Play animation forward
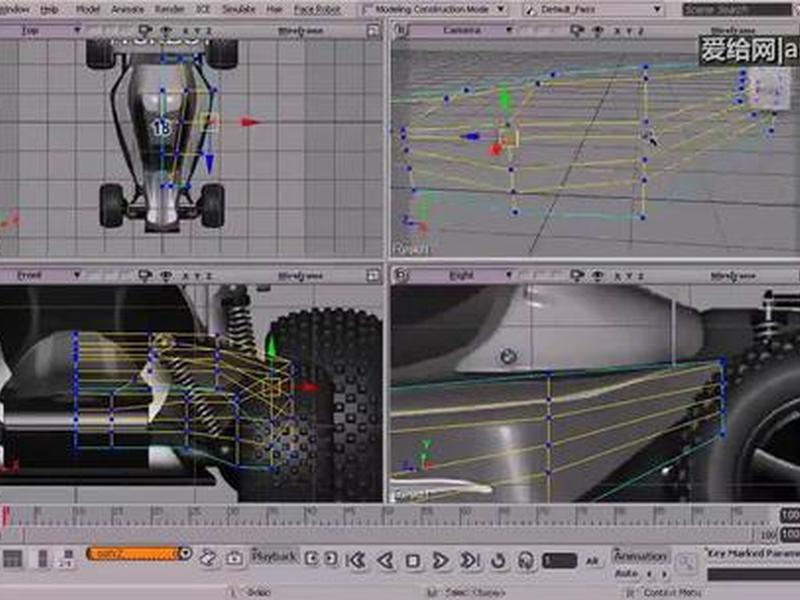800x600 pixels. coord(440,561)
